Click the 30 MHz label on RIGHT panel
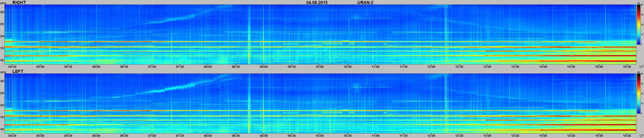Image resolution: width=644 pixels, height=138 pixels. pyautogui.click(x=2, y=12)
